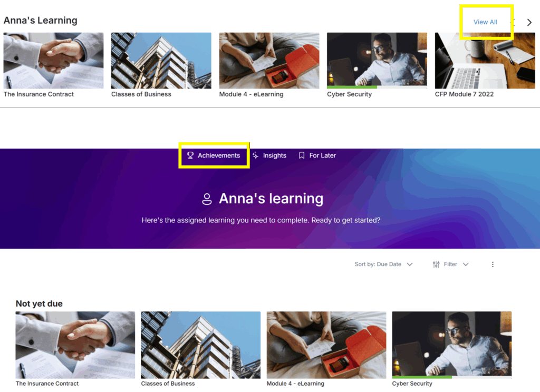This screenshot has width=540, height=392.
Task: Click the Achievements trophy icon
Action: pos(190,155)
